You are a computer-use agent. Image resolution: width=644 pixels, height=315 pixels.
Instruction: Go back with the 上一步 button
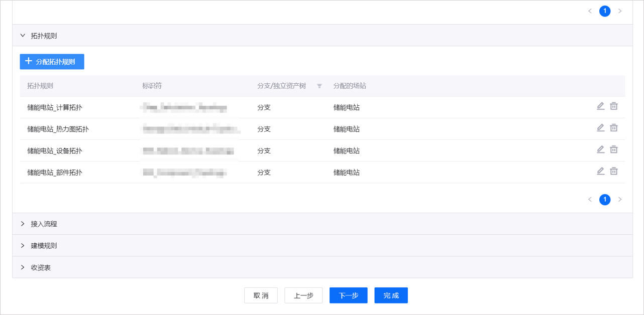[303, 295]
